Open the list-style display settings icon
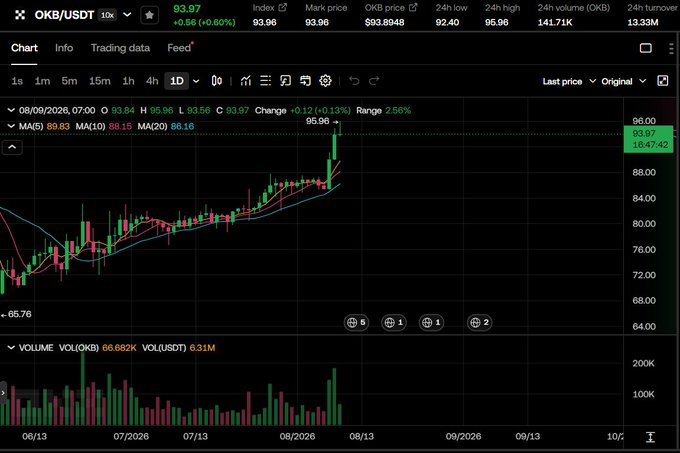This screenshot has height=453, width=680. click(x=265, y=81)
